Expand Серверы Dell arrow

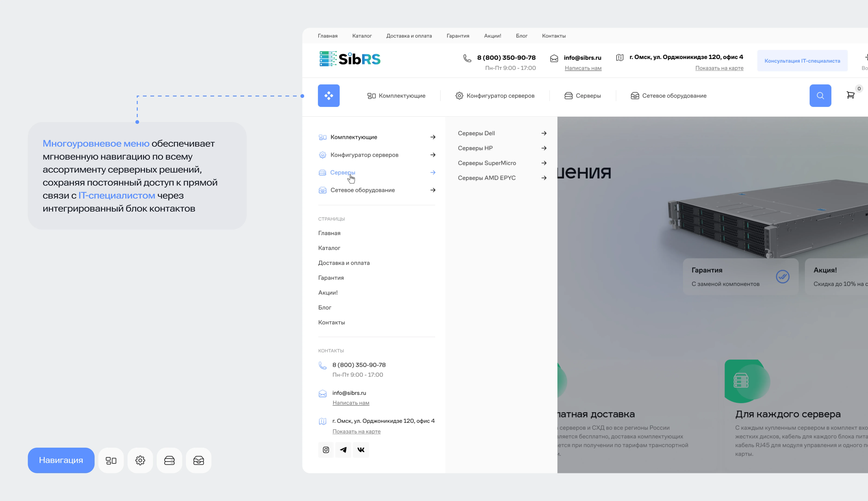(x=544, y=133)
